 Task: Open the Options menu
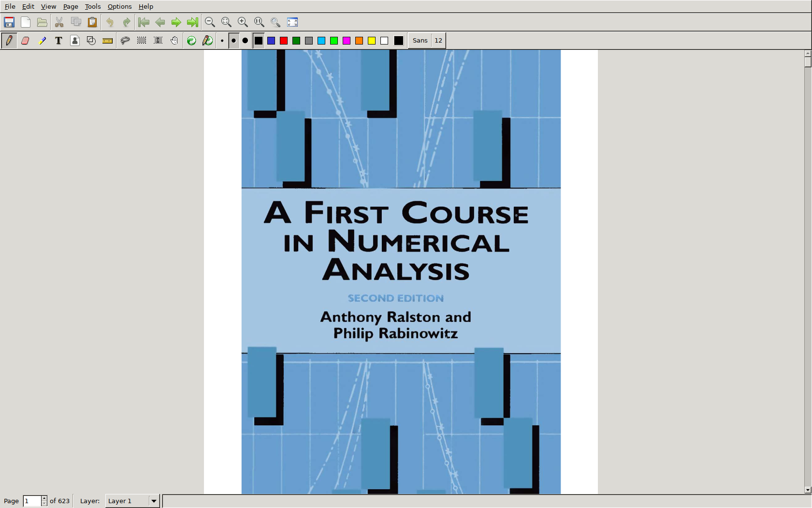pyautogui.click(x=119, y=6)
